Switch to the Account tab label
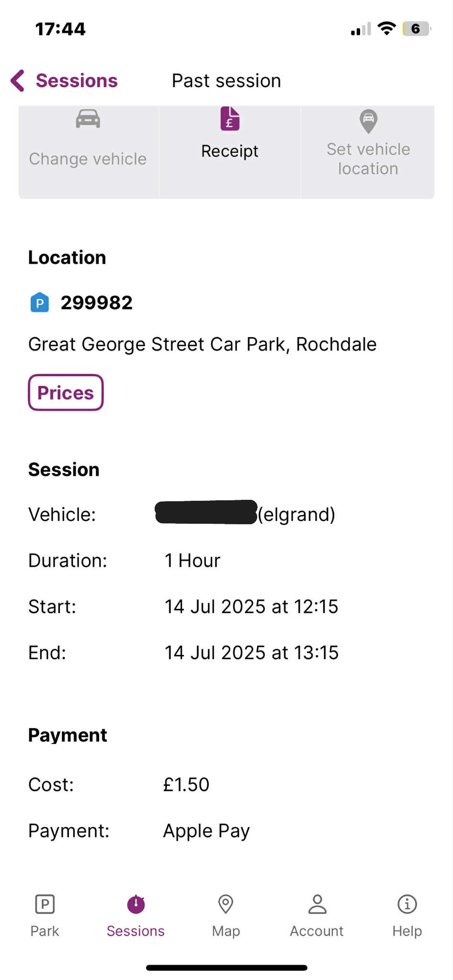The height and width of the screenshot is (980, 453). tap(317, 931)
